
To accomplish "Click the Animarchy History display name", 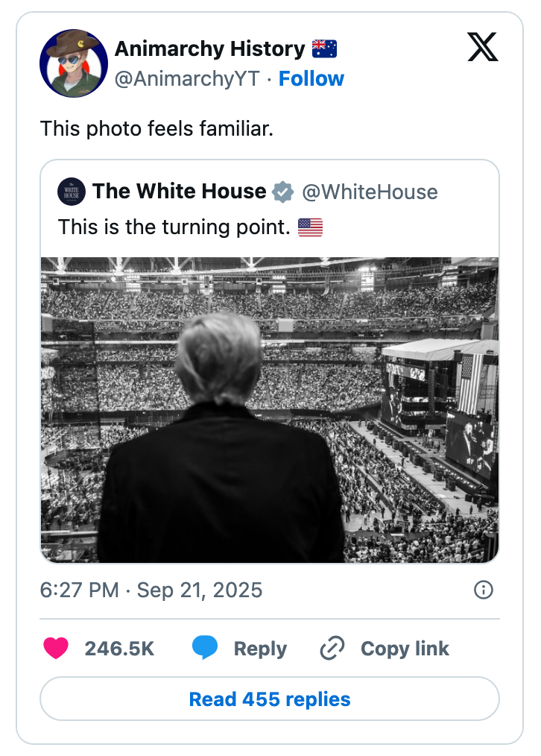I will [210, 48].
